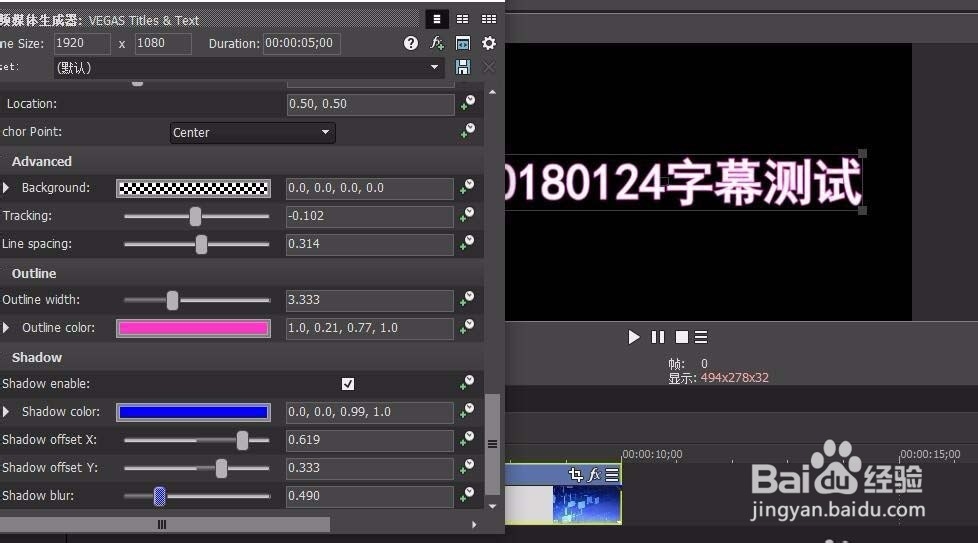Click the Outline width value 3.333
The image size is (978, 543).
point(370,300)
